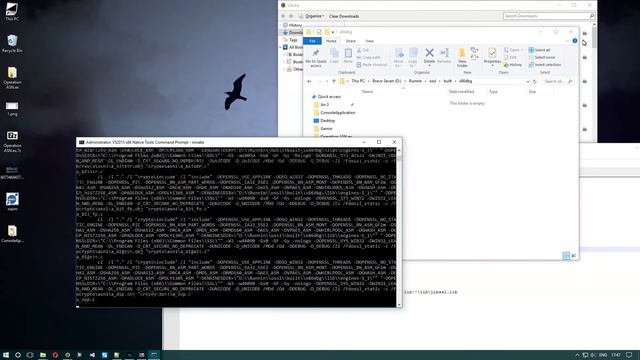
Task: Click Clear Downloads in Library window
Action: (x=344, y=16)
